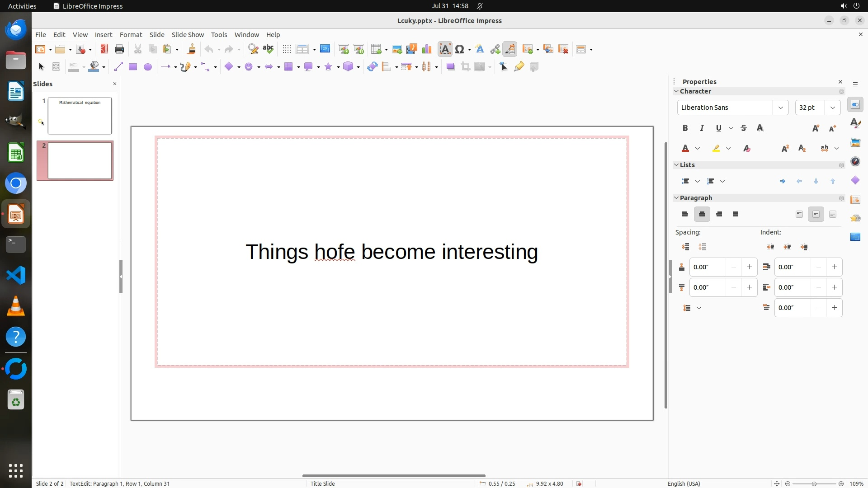
Task: Select the Rectangle drawing tool
Action: coord(132,67)
